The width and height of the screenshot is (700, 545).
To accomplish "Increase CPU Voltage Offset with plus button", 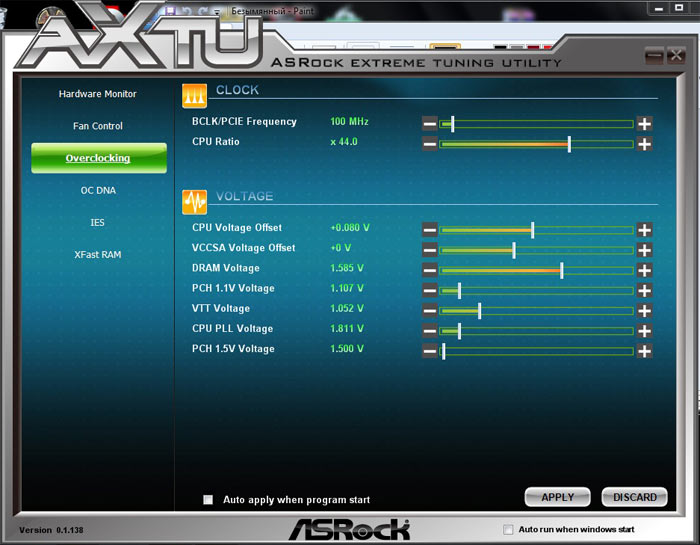I will [644, 230].
